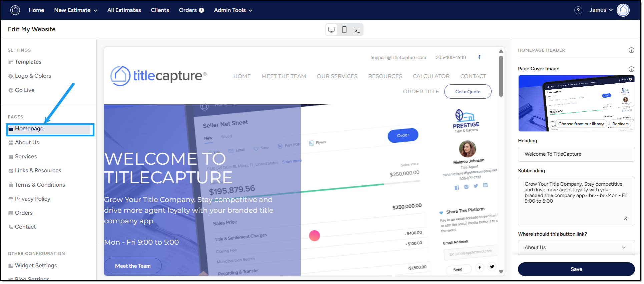Click the Support@TitleCapture.com email link
Viewport: 644px width, 284px height.
398,57
